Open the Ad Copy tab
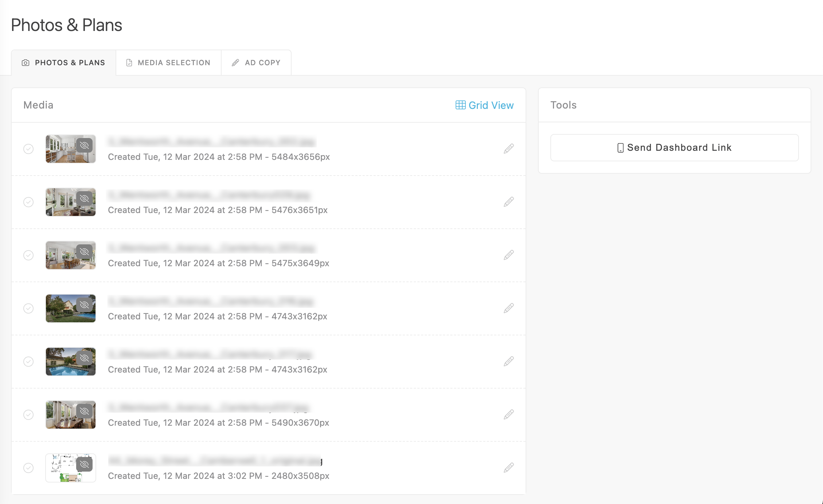 256,63
